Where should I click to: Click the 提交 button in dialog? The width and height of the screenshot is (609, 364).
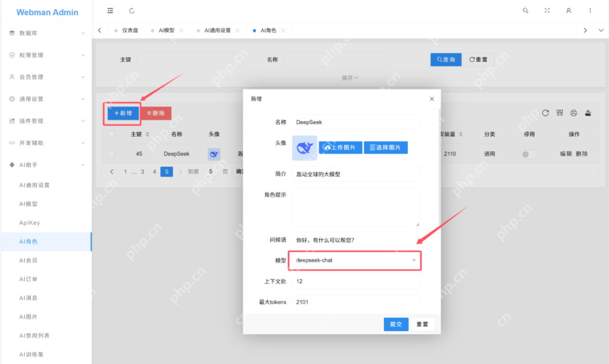pos(396,324)
